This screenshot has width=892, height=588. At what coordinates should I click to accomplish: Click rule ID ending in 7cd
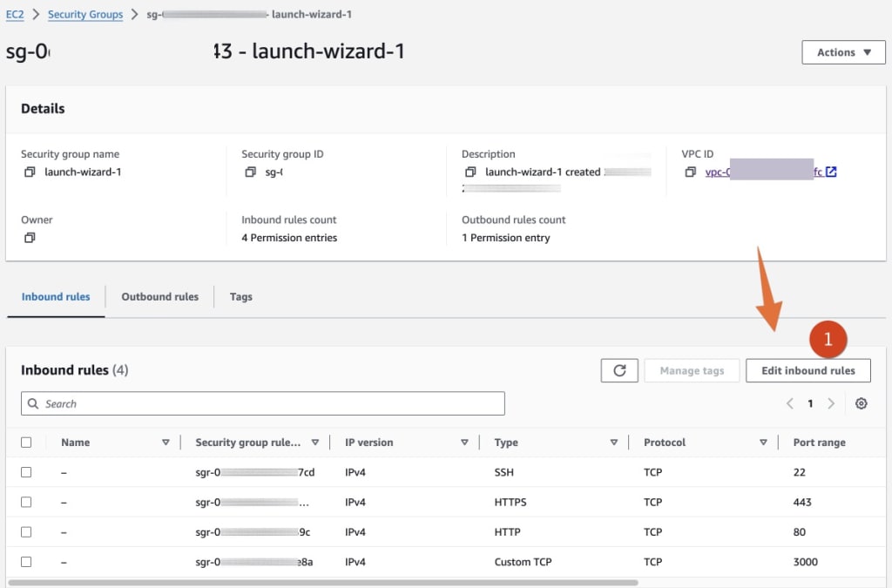(255, 472)
